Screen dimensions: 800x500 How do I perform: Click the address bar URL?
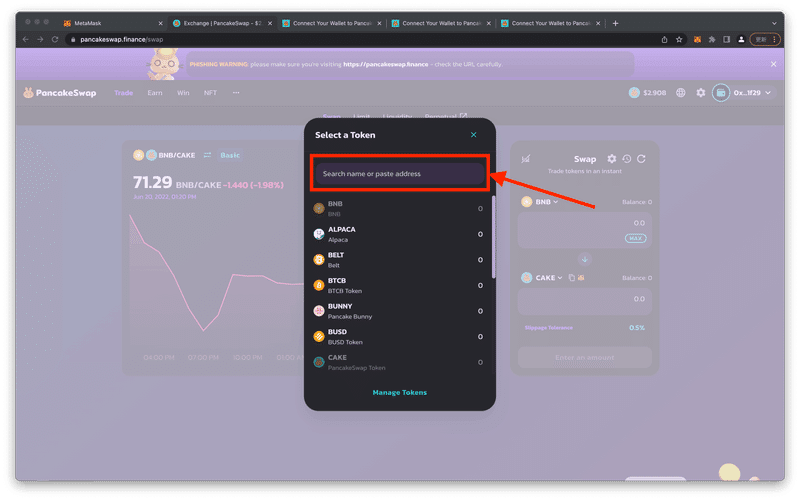[121, 39]
